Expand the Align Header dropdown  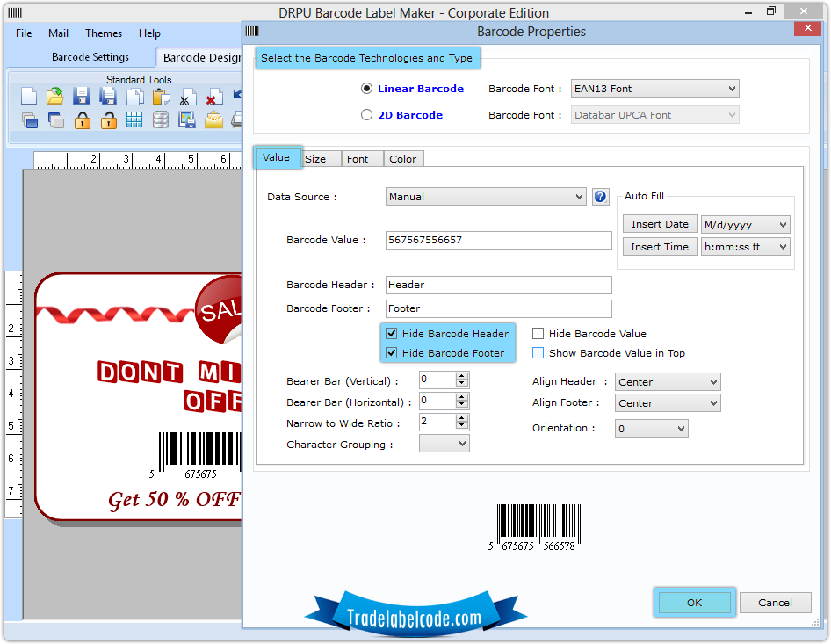point(668,382)
